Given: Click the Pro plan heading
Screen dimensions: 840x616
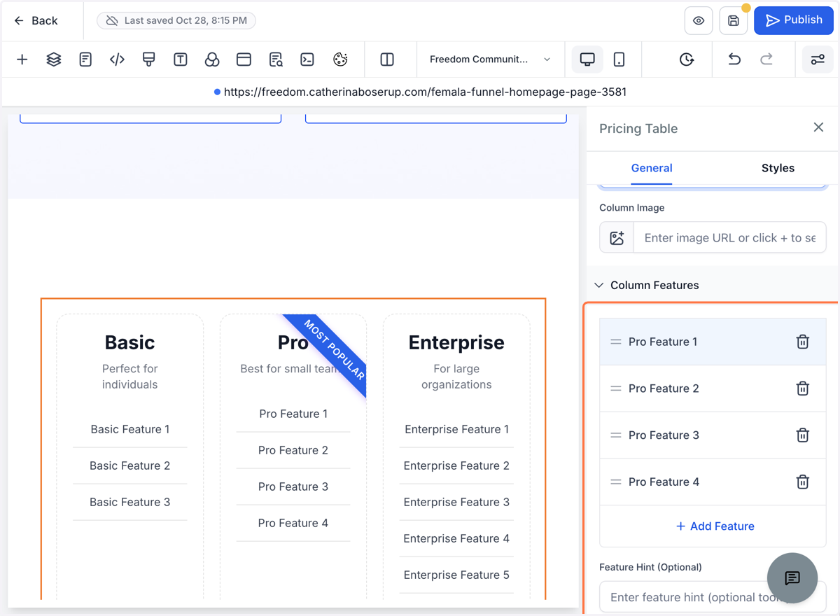Looking at the screenshot, I should tap(293, 342).
